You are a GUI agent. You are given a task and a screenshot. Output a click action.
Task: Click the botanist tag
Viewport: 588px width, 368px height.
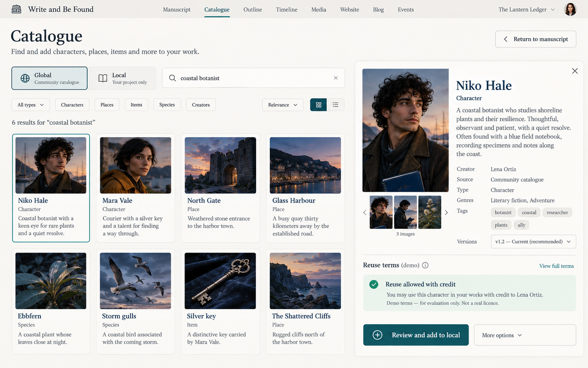pos(503,213)
